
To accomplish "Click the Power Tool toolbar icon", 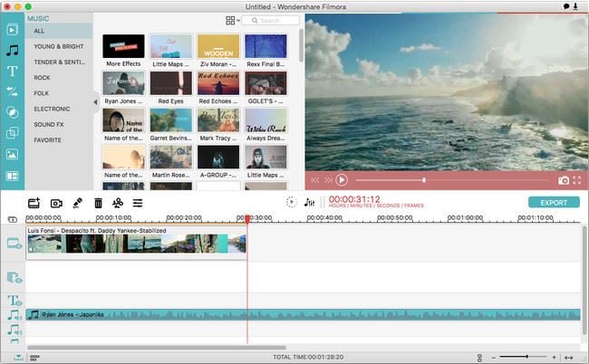I will 118,203.
